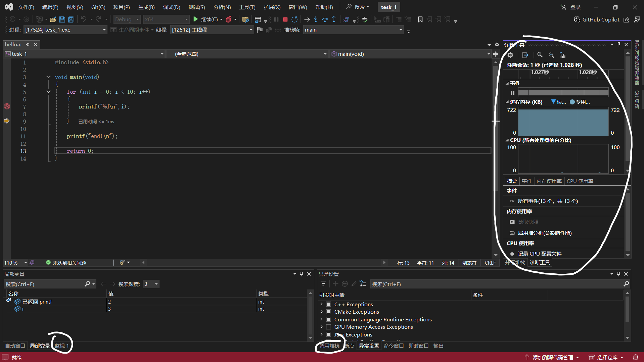Click the GitHub Copilot button
The width and height of the screenshot is (644, 362).
pyautogui.click(x=597, y=19)
